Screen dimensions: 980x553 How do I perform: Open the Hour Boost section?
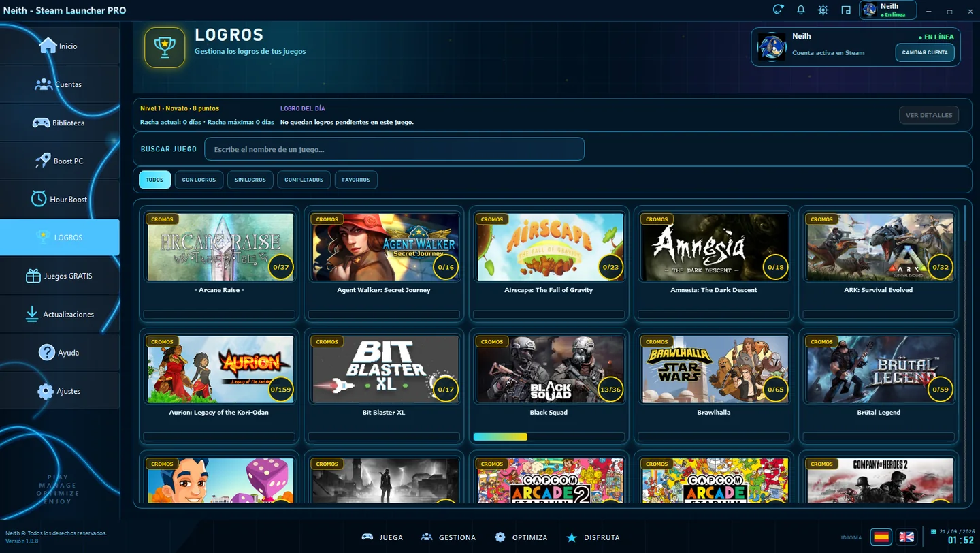click(60, 199)
